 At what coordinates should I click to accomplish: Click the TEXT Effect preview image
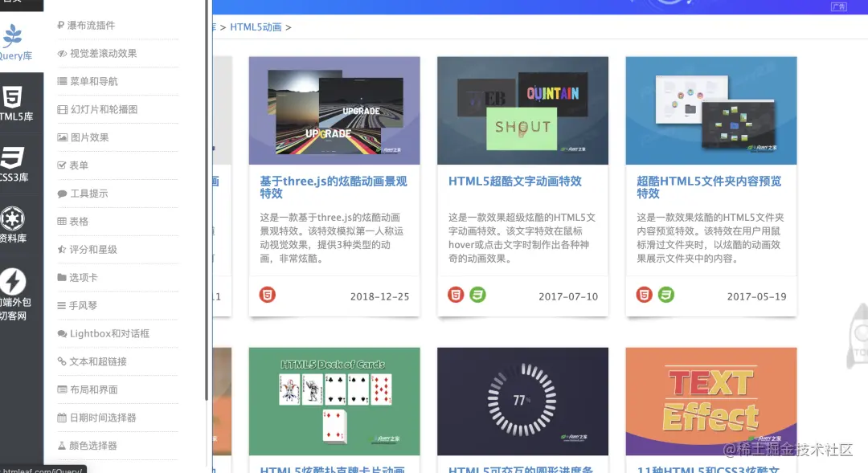point(710,402)
